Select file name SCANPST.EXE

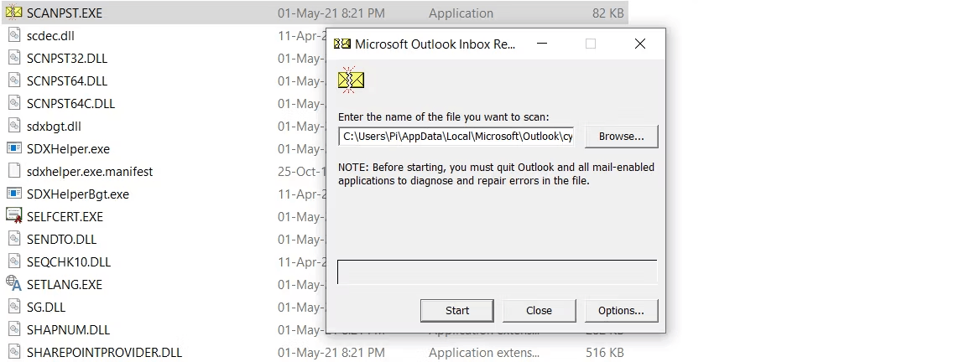[x=65, y=13]
